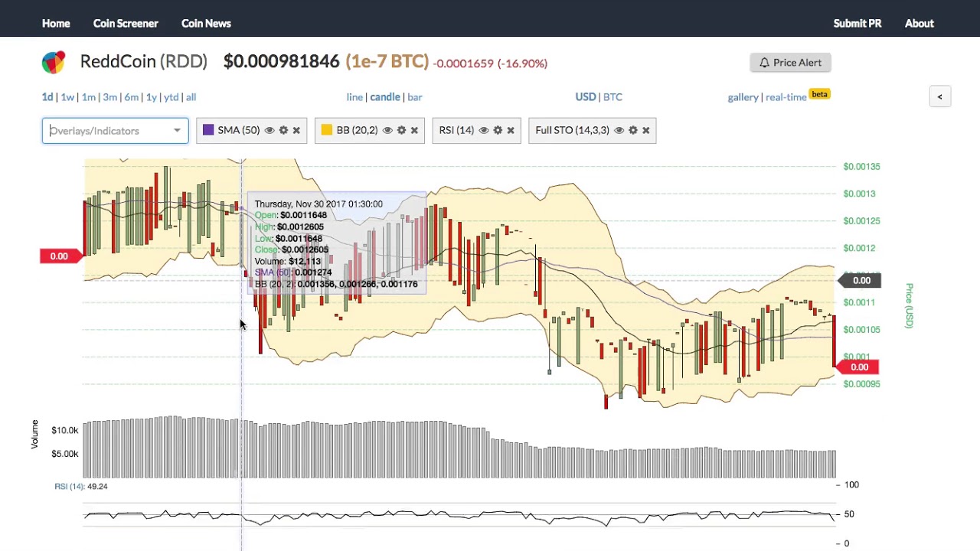Viewport: 980px width, 551px height.
Task: Open SMA (50) settings gear
Action: 283,130
